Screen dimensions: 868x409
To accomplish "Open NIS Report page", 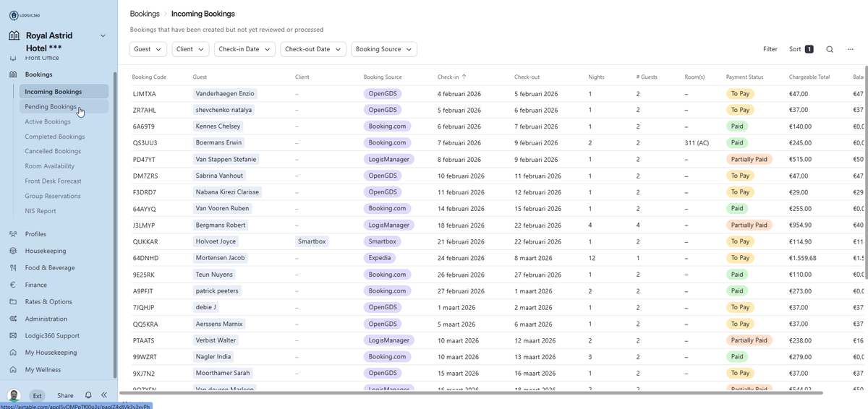I will 41,211.
